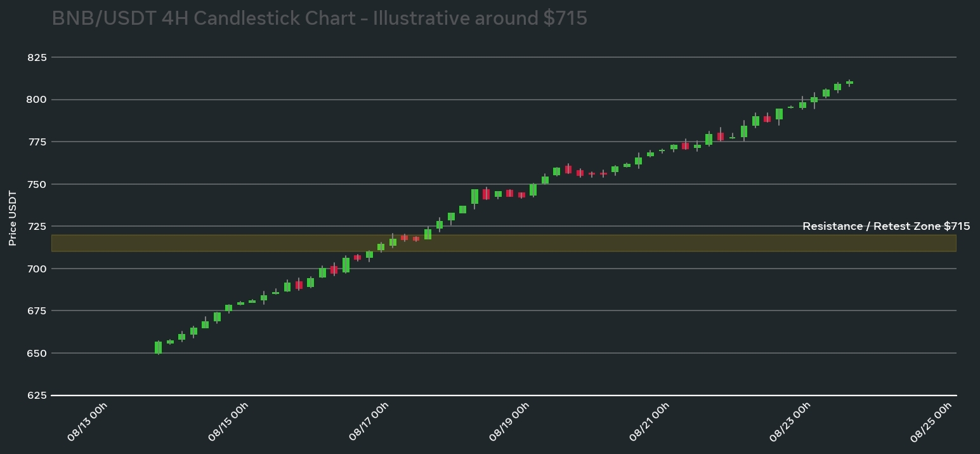980x454 pixels.
Task: Click the 'Resistance / Retest Zone $715' annotation
Action: pyautogui.click(x=886, y=226)
